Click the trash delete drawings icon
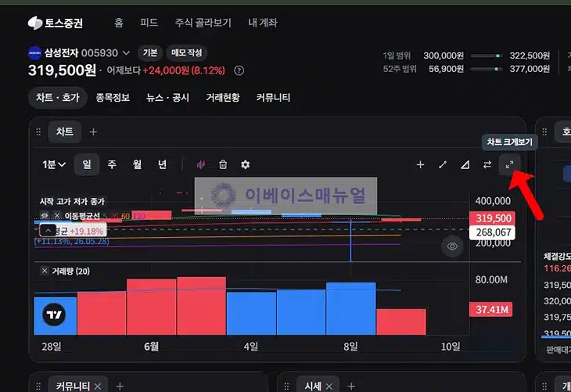Screen dimensions: 571x392 pos(223,164)
